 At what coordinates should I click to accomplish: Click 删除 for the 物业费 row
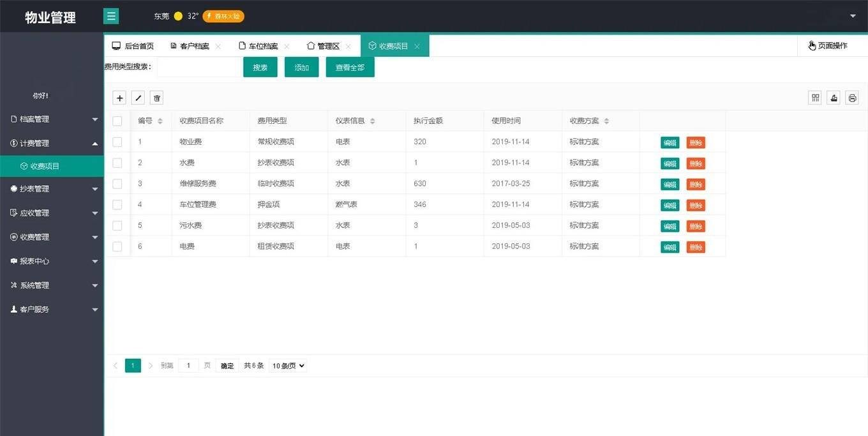point(696,143)
